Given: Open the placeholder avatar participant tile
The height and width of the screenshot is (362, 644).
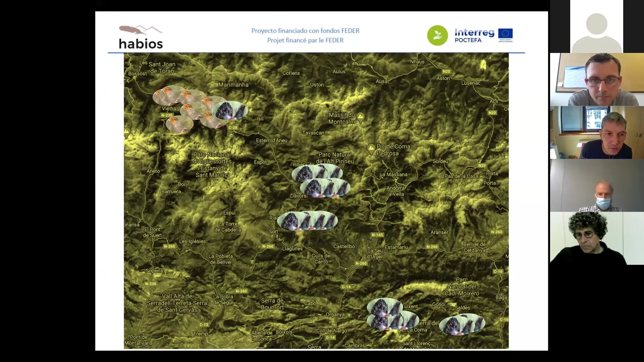Looking at the screenshot, I should (x=597, y=26).
